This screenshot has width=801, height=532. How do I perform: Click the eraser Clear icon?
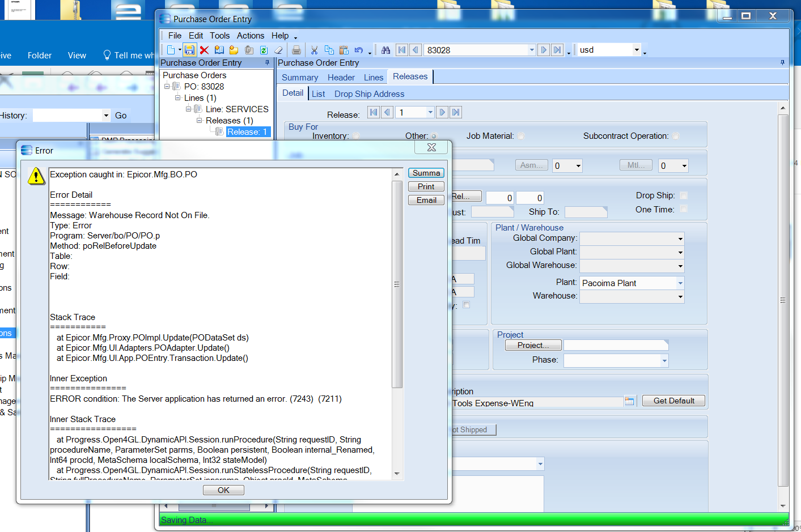[x=278, y=50]
